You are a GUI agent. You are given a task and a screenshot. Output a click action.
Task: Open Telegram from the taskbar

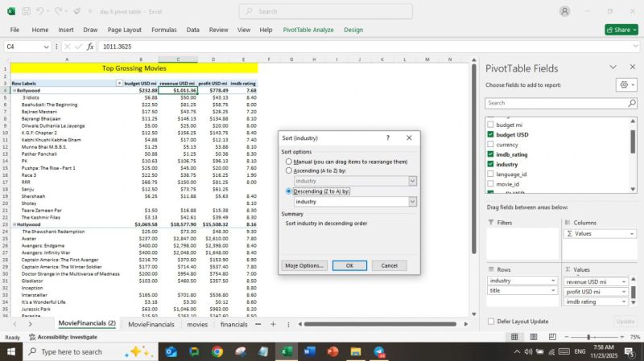[x=379, y=351]
